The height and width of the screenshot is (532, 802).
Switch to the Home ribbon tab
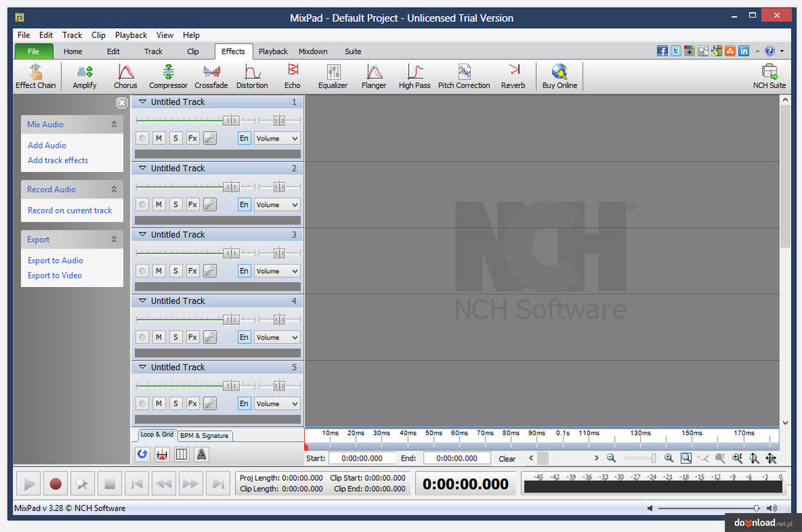[73, 51]
